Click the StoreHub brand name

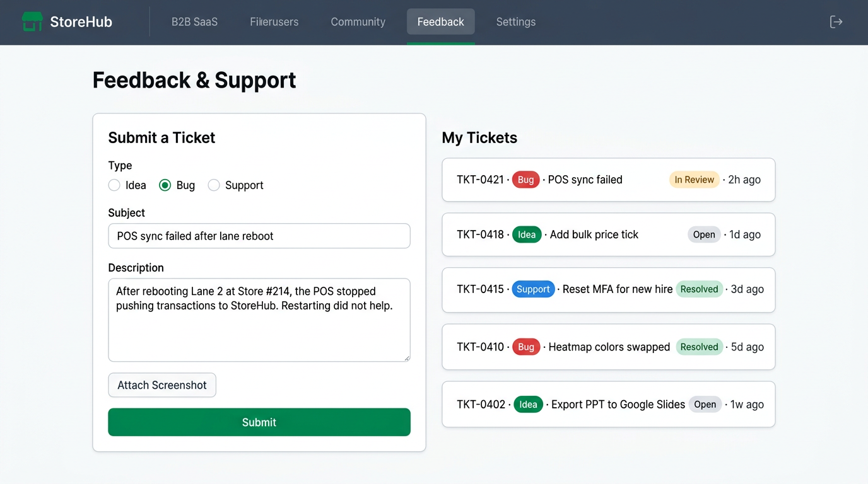(81, 22)
